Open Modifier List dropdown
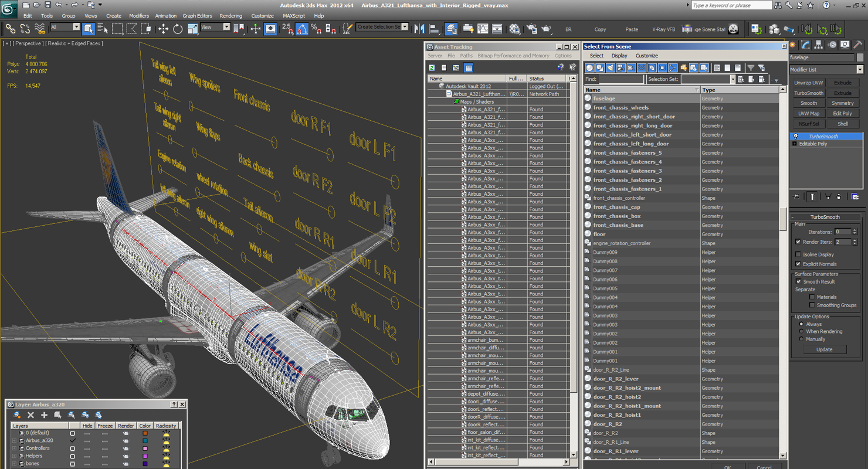 [860, 69]
